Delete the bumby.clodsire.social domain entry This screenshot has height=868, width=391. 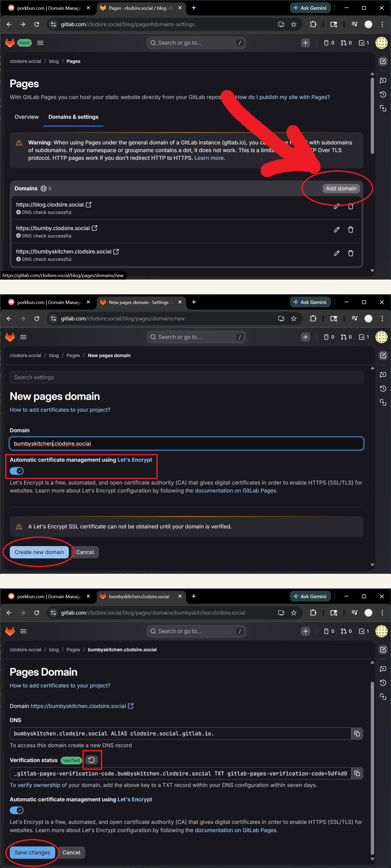pos(350,230)
